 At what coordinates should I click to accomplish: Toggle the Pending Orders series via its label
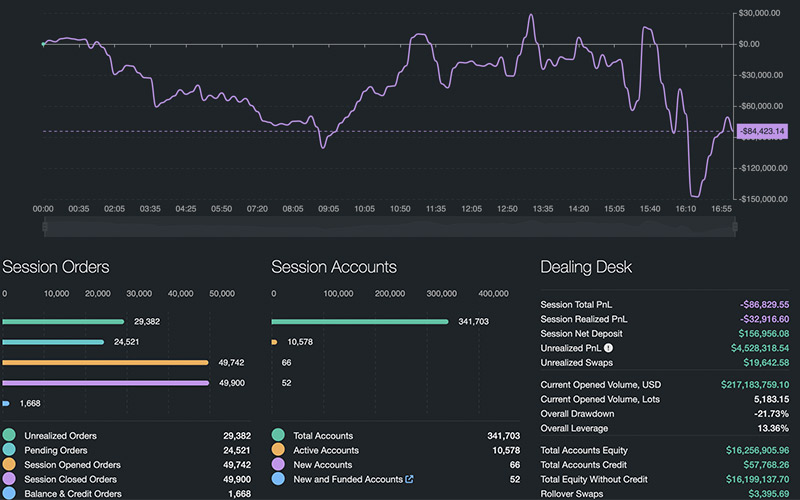click(x=58, y=451)
